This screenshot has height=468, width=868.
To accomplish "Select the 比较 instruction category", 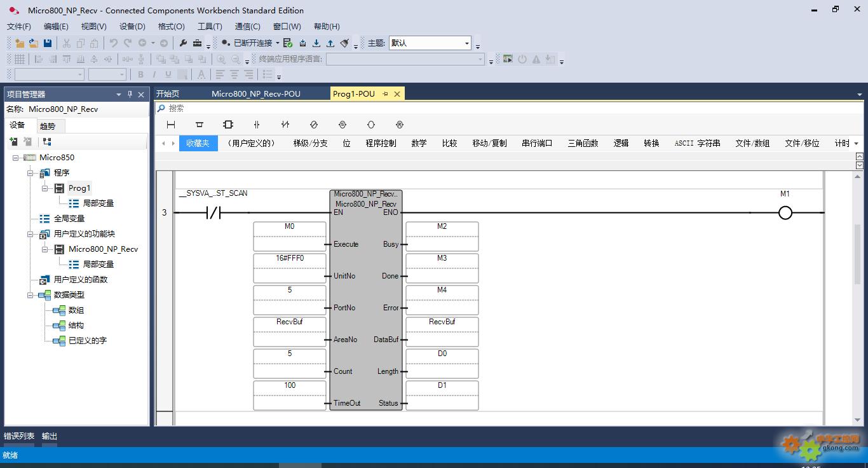I will [449, 144].
